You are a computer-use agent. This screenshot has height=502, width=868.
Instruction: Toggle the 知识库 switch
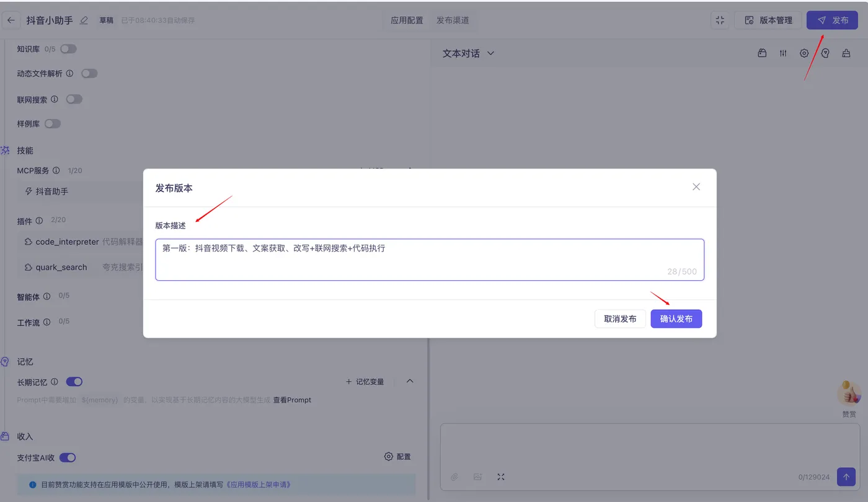point(68,49)
